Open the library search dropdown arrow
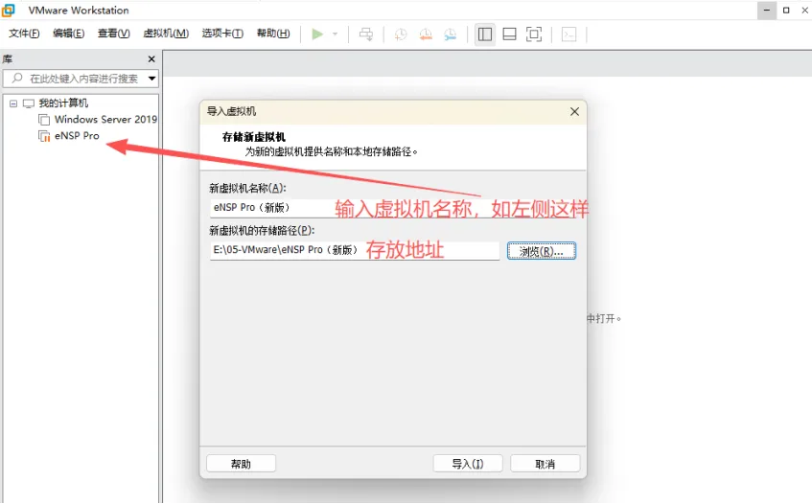The image size is (812, 504). coord(151,79)
